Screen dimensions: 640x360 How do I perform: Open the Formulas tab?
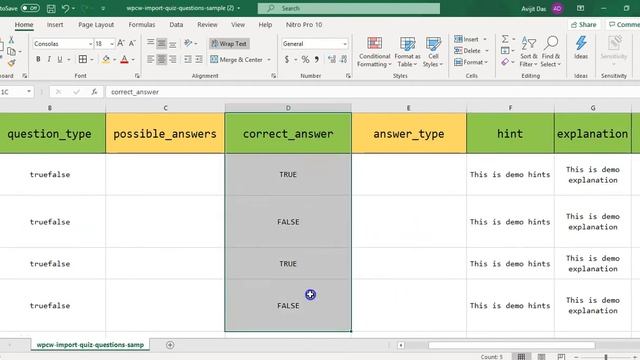pyautogui.click(x=142, y=25)
